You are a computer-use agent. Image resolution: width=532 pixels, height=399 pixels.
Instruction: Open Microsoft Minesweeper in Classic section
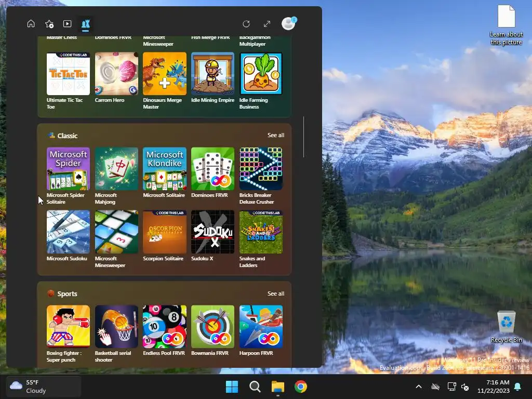[x=116, y=239]
